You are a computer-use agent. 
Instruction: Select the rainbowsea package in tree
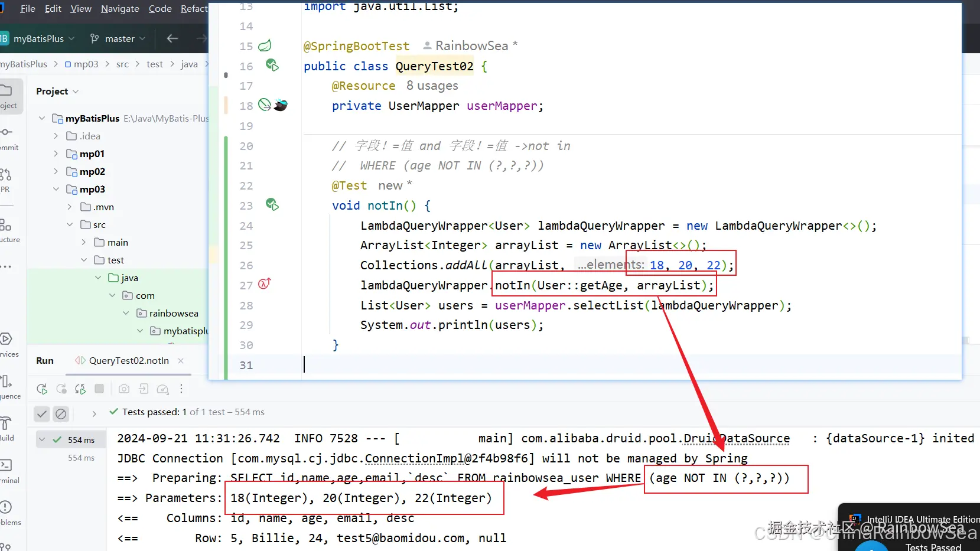coord(174,313)
